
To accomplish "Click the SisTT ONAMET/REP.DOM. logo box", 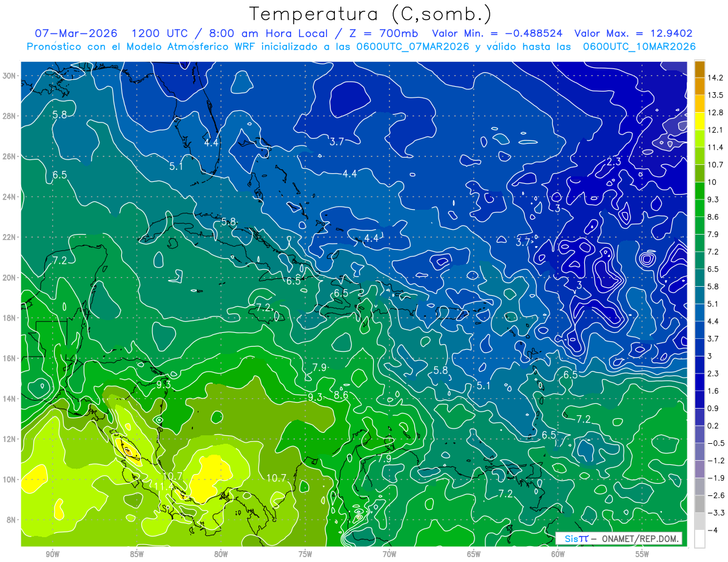I will point(620,538).
